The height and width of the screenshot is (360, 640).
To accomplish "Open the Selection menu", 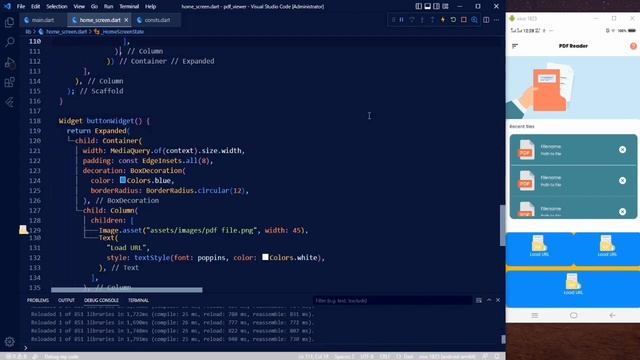I will (57, 7).
